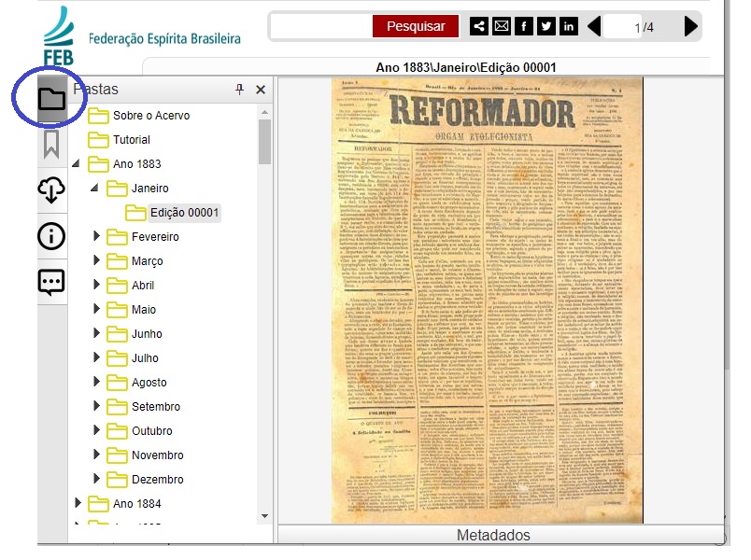Open the information icon in sidebar

51,236
